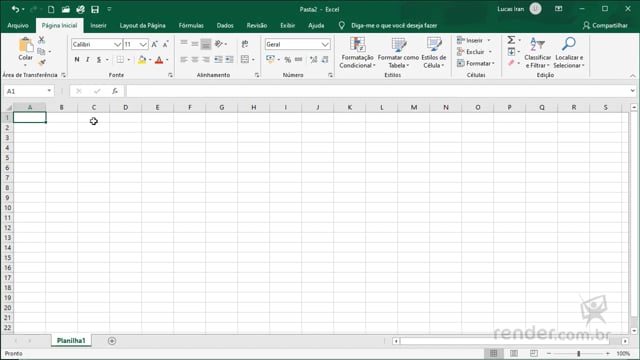This screenshot has width=640, height=360.
Task: Switch to the Fórmulas tab
Action: pyautogui.click(x=191, y=25)
